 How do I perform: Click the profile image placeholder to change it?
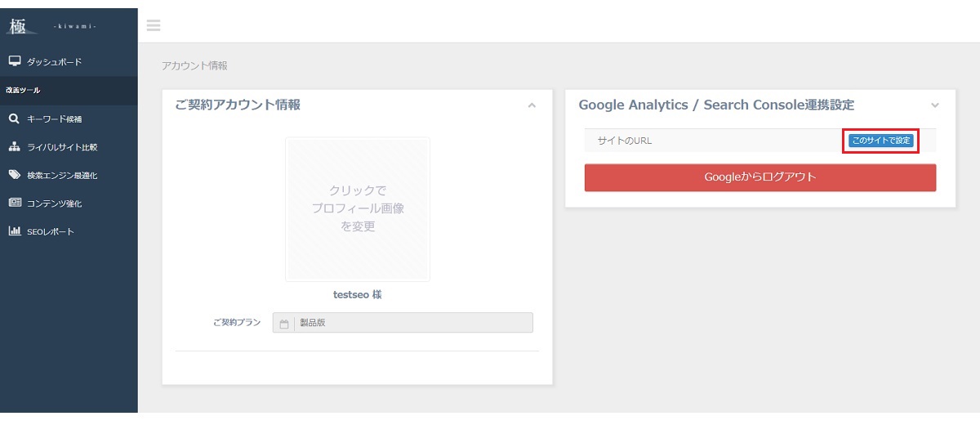coord(358,209)
